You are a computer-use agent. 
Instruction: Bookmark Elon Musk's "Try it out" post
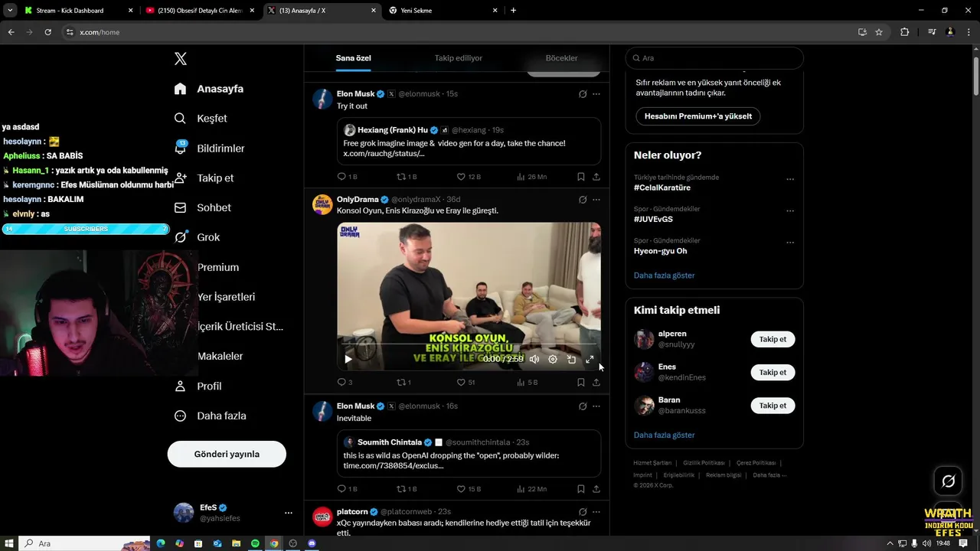click(581, 177)
